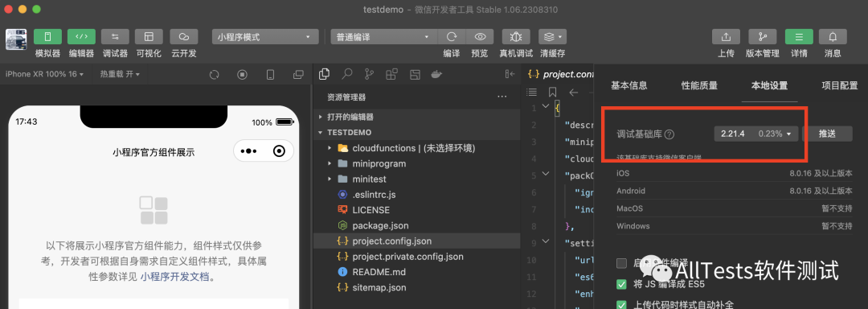Open the help icon beside 调试基础库
The height and width of the screenshot is (309, 868).
click(669, 134)
